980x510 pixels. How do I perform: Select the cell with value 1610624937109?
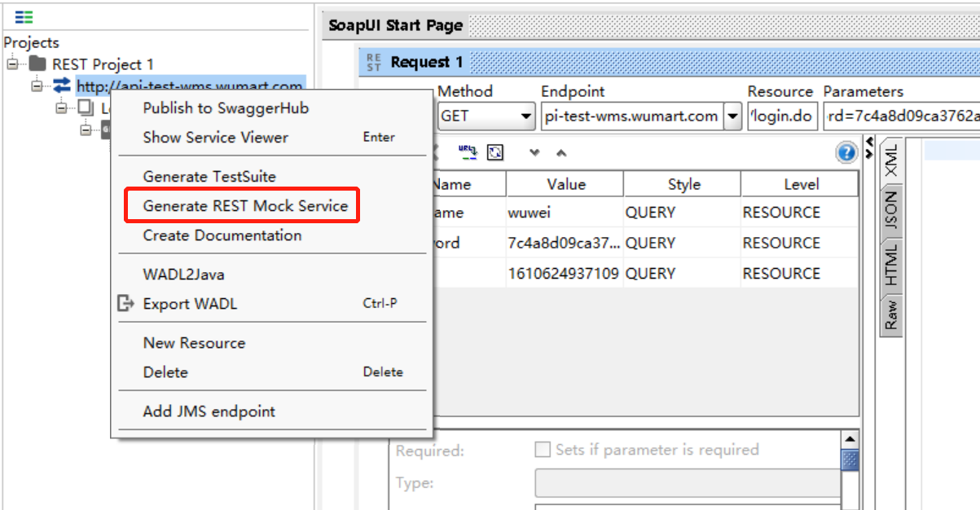click(565, 273)
